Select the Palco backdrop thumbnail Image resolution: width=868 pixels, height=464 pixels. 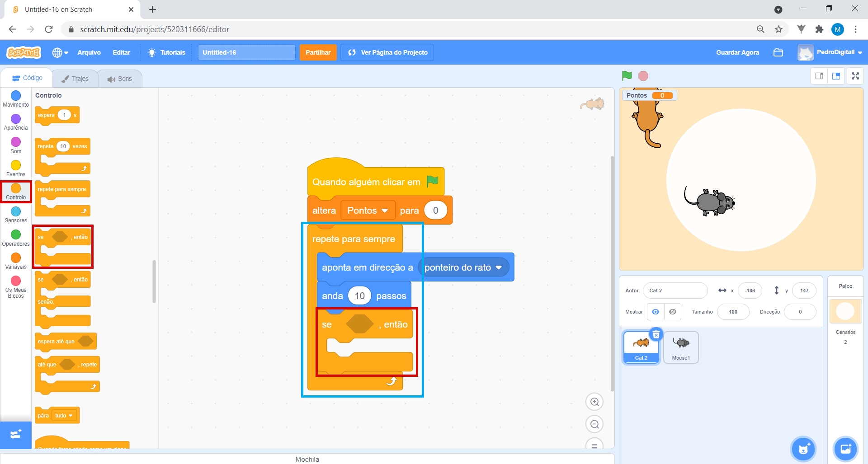click(x=845, y=311)
